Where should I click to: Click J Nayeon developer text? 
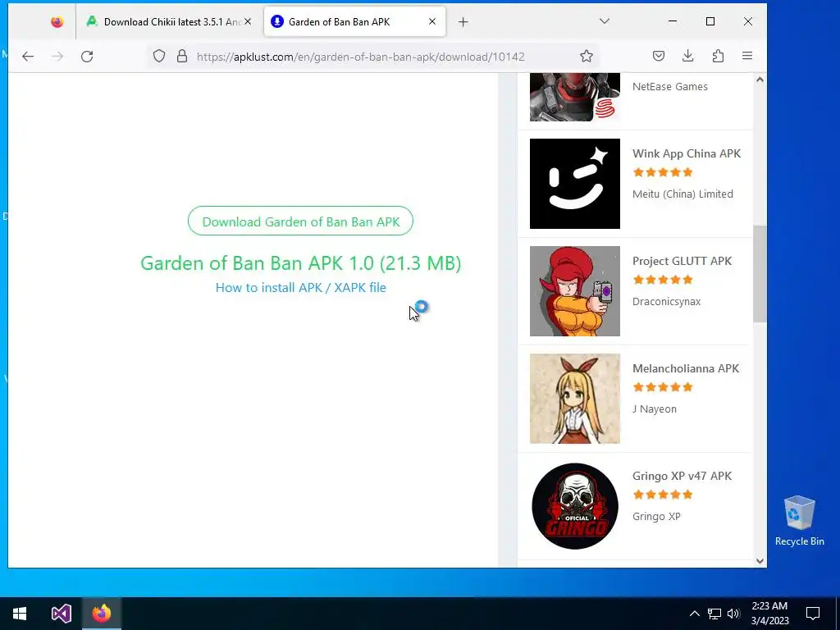654,409
